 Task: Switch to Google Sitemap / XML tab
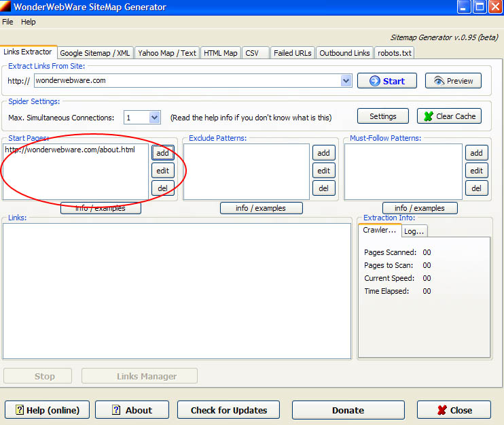click(x=95, y=53)
